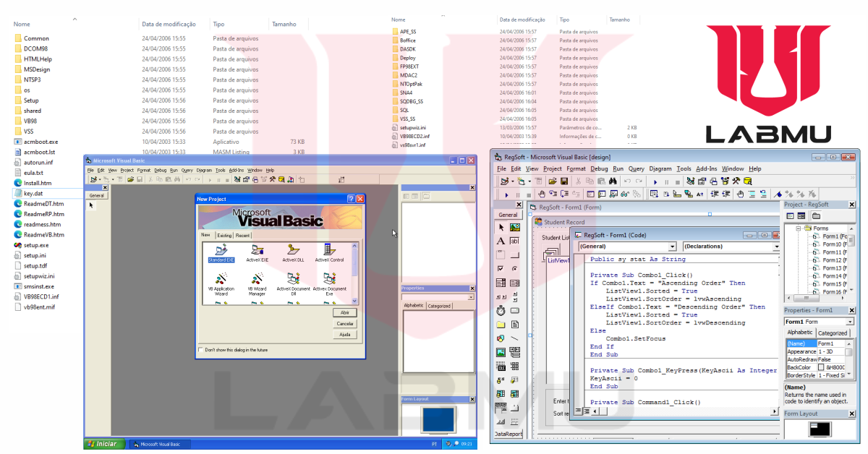Screen dimensions: 868x454
Task: Click Abrir button in New Project dialog
Action: 345,313
